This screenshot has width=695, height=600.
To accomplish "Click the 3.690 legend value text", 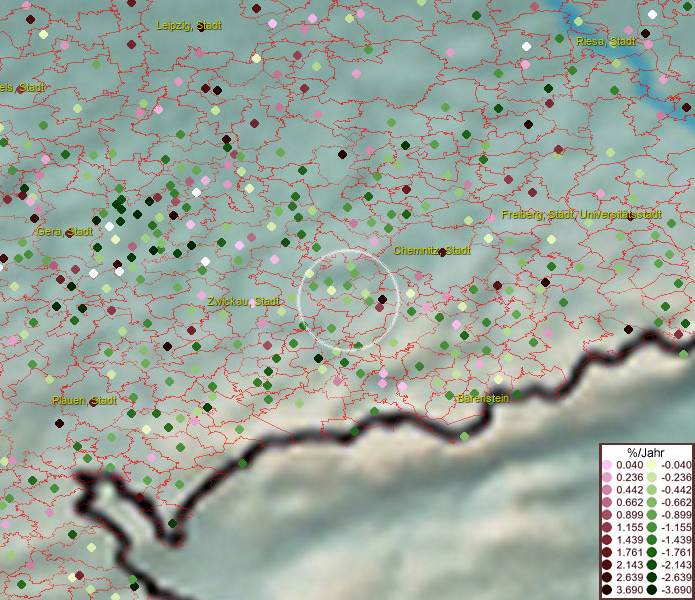I will 629,590.
